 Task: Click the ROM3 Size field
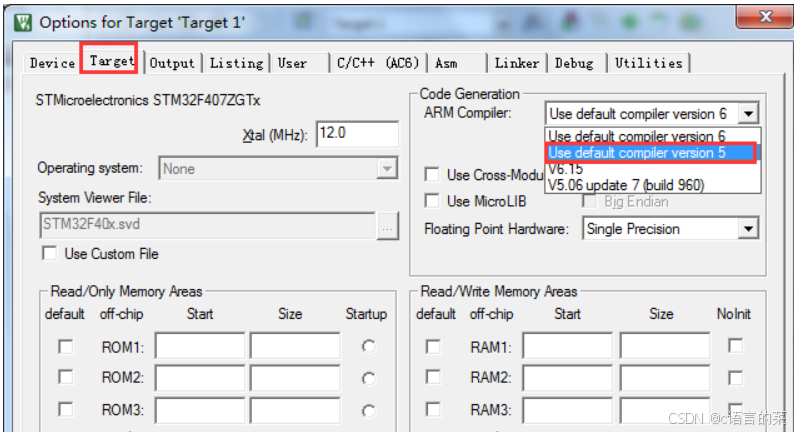(295, 410)
